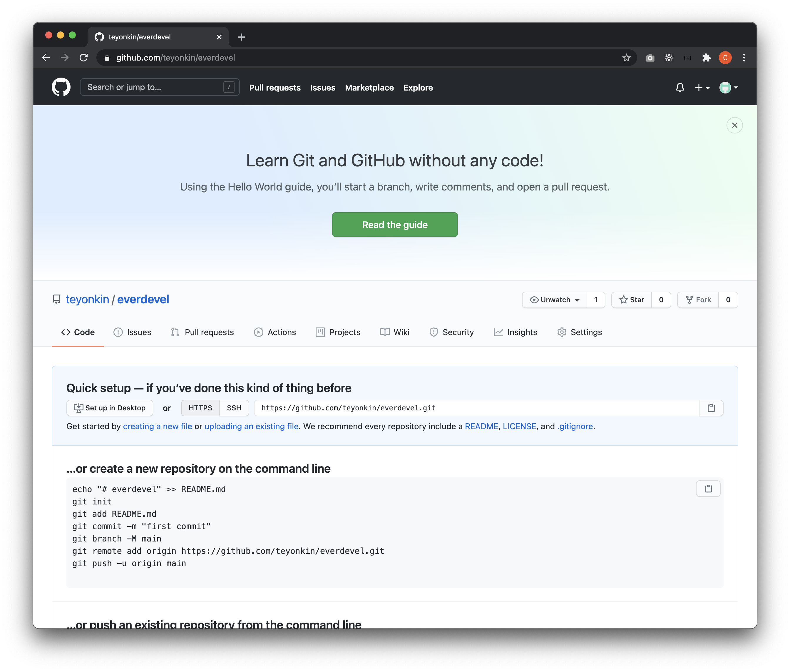The width and height of the screenshot is (790, 672).
Task: Click the repository clone URL field
Action: [476, 408]
